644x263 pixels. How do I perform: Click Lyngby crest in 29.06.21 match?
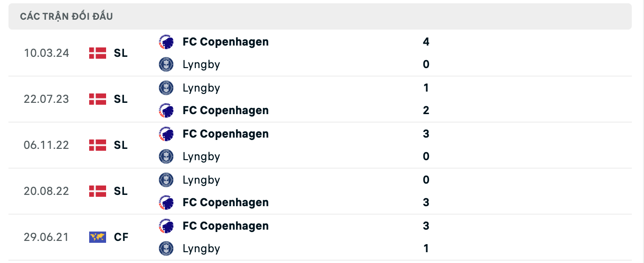[166, 248]
